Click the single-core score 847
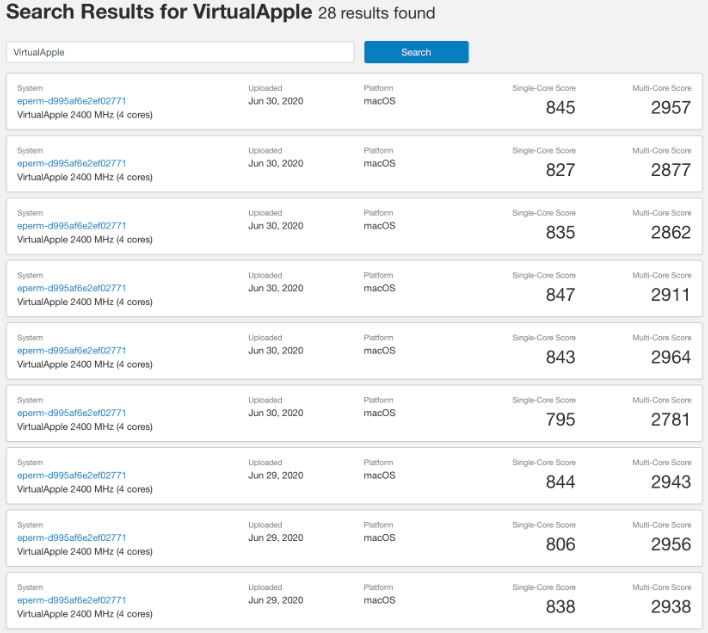Image resolution: width=708 pixels, height=633 pixels. point(560,295)
